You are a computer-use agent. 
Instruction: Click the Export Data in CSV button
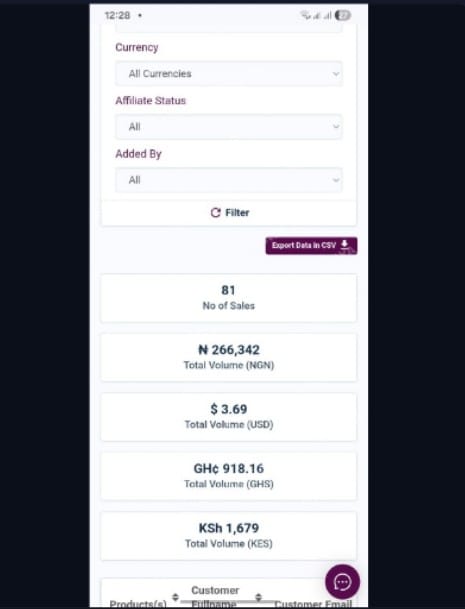[311, 245]
